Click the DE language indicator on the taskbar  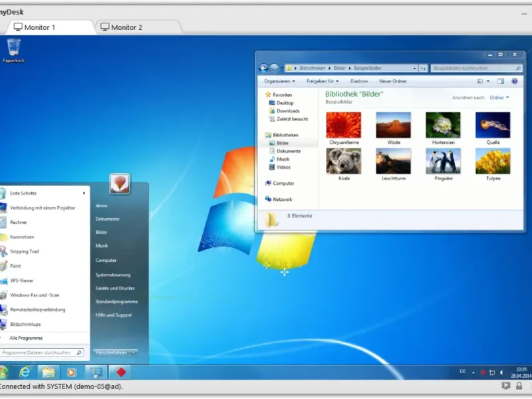tap(462, 372)
